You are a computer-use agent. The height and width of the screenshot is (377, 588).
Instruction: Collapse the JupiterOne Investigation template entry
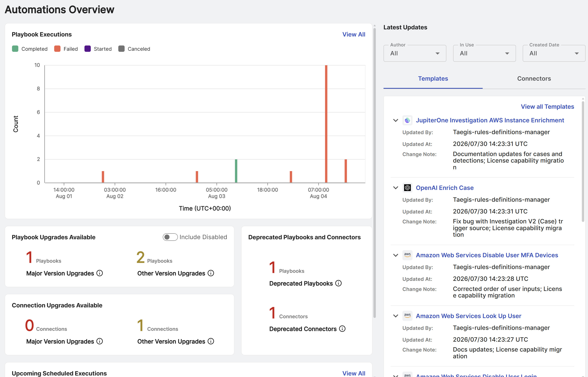tap(396, 120)
